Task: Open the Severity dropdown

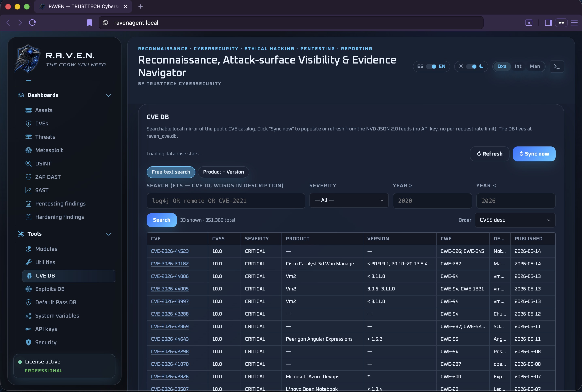Action: tap(349, 200)
